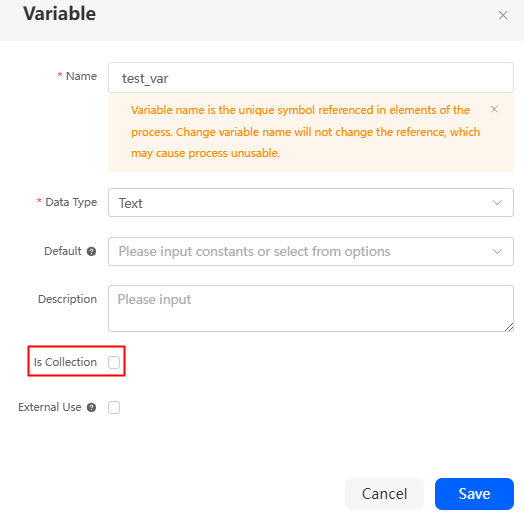Expand the Default value options dropdown
This screenshot has width=524, height=512.
(x=311, y=252)
